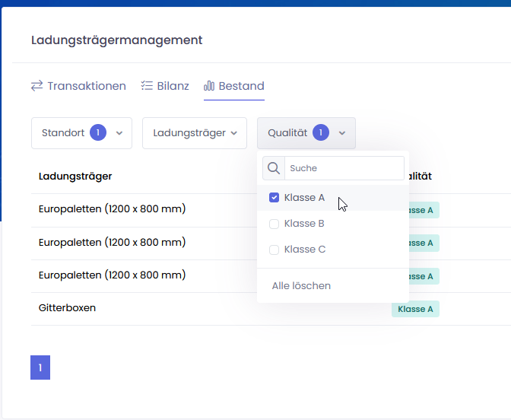Viewport: 511px width, 420px height.
Task: Click the Qualität filter count badge
Action: [x=320, y=132]
